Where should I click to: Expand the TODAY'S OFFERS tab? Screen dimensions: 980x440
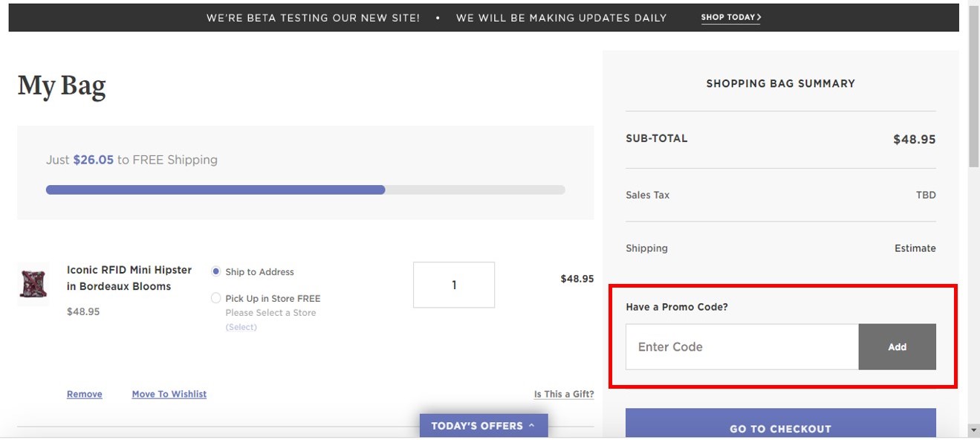click(x=484, y=426)
